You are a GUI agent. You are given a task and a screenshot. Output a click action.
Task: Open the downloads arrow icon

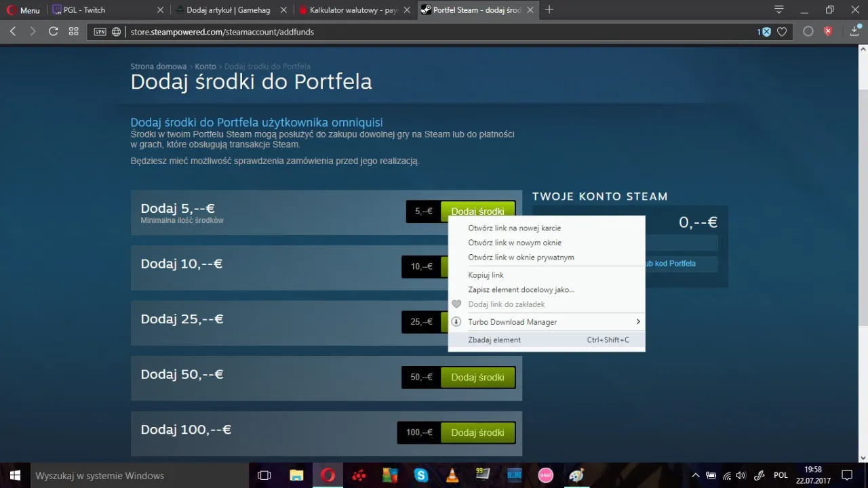click(854, 31)
